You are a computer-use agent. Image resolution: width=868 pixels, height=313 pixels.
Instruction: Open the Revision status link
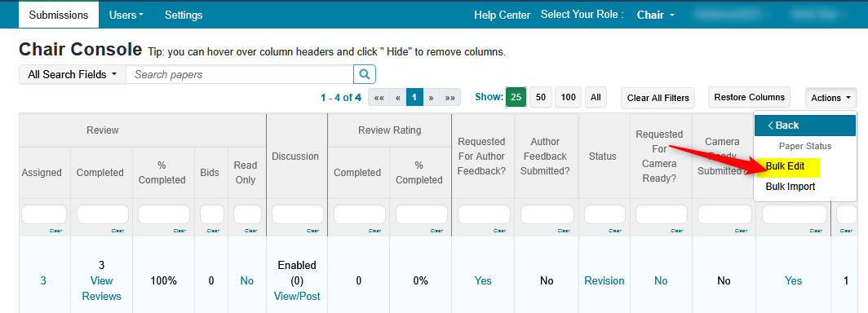(604, 281)
